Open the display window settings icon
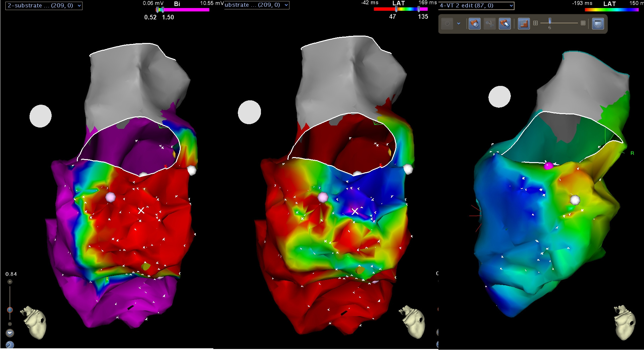Image resolution: width=644 pixels, height=350 pixels. (x=598, y=23)
